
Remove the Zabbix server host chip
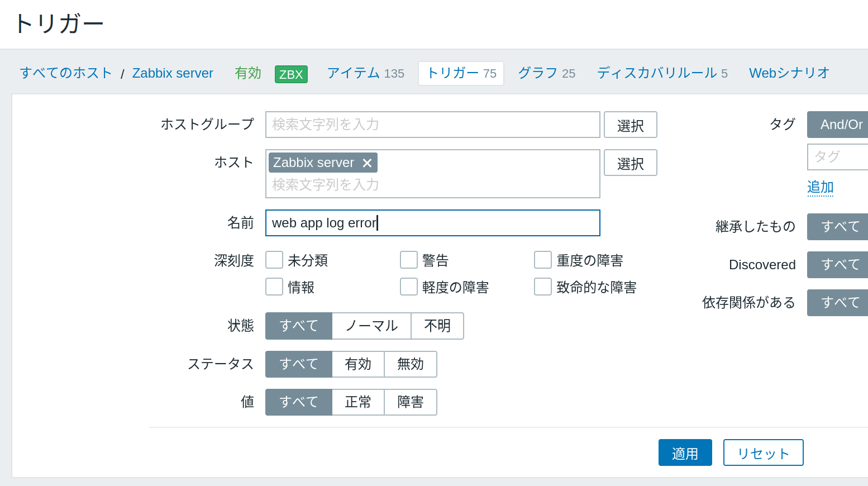[368, 163]
